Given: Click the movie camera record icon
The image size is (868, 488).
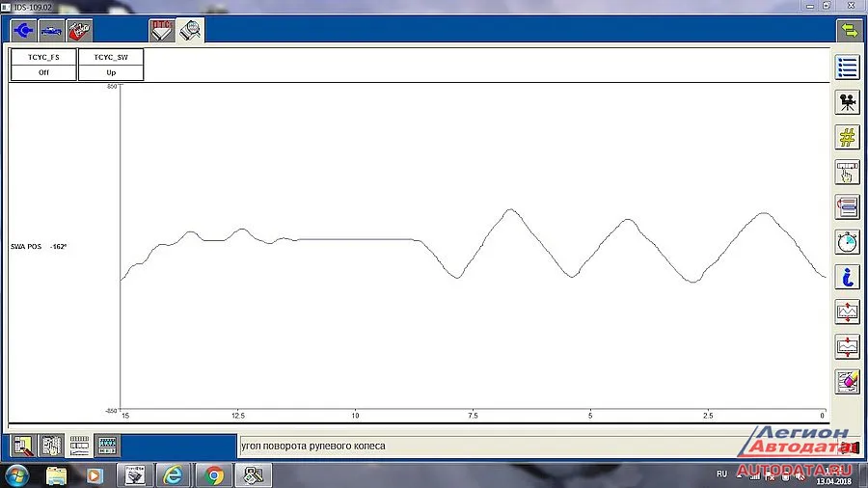Looking at the screenshot, I should 847,102.
